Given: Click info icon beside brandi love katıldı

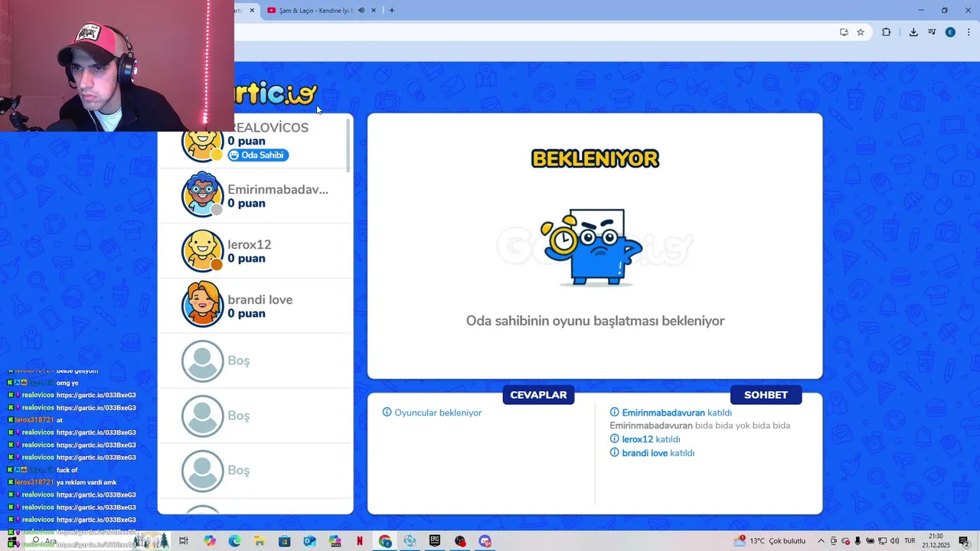Looking at the screenshot, I should (614, 453).
